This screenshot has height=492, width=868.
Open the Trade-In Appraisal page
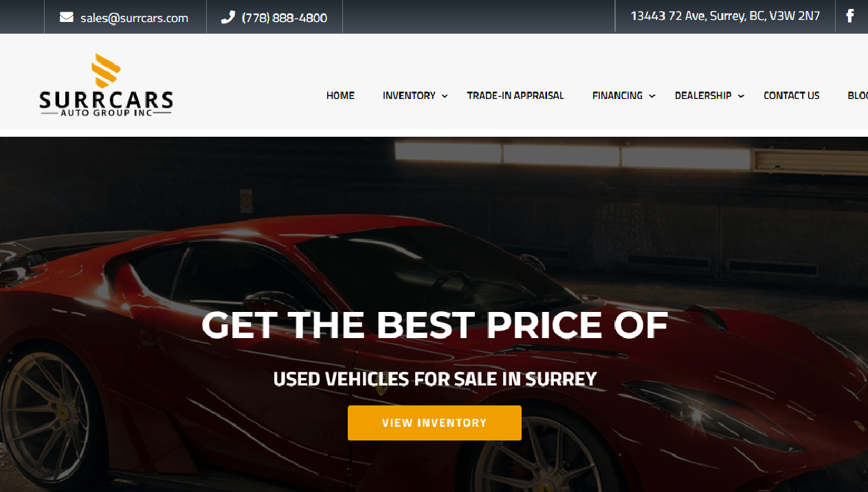(515, 96)
